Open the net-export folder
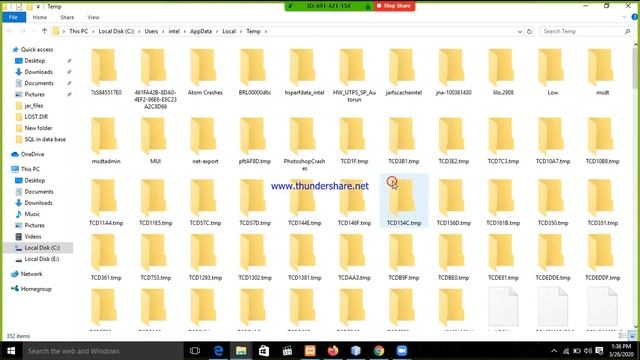The height and width of the screenshot is (360, 640). click(x=205, y=140)
